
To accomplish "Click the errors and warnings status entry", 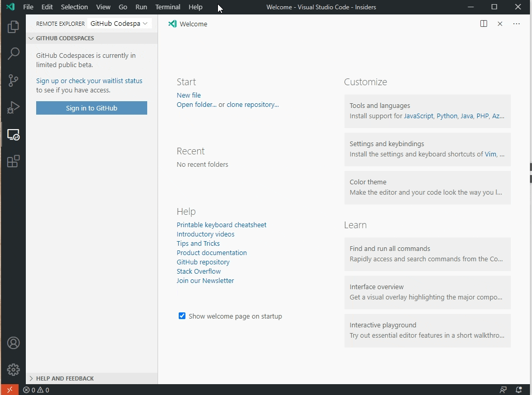I will click(x=36, y=390).
